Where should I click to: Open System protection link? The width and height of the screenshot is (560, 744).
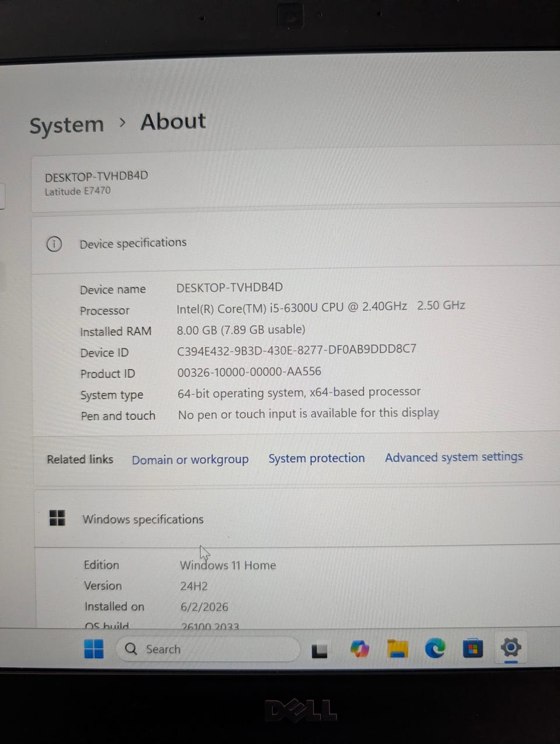pyautogui.click(x=317, y=459)
